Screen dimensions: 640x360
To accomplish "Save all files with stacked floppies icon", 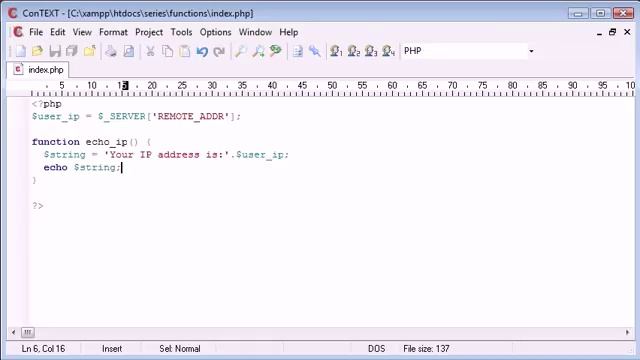I will point(72,51).
